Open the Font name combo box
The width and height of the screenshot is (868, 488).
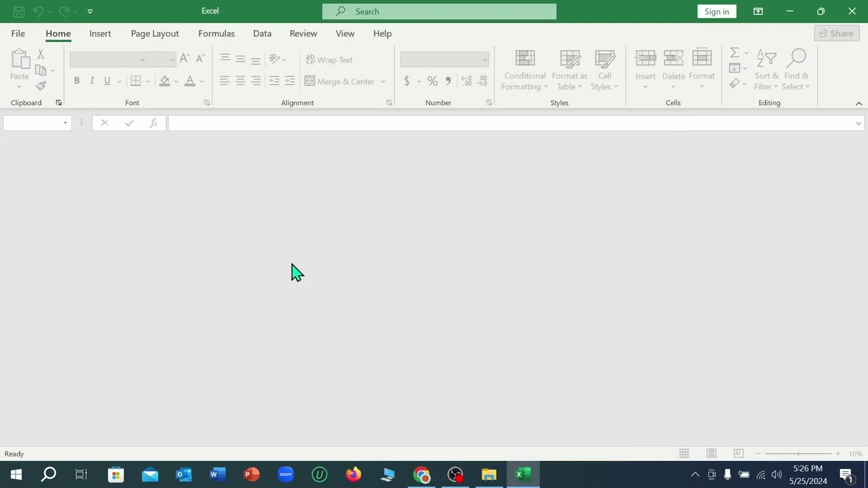[x=108, y=60]
